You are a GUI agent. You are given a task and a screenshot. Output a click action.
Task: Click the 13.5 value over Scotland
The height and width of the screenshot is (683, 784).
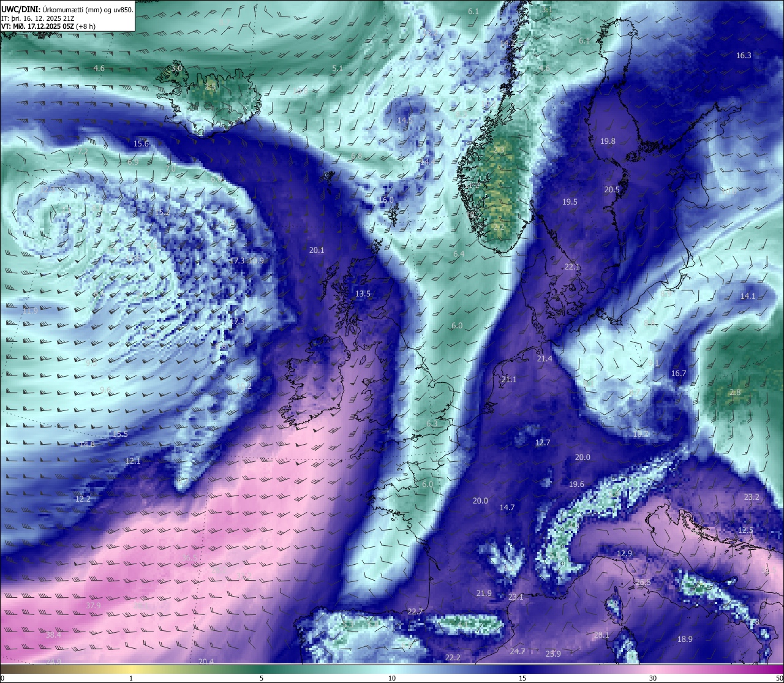coord(363,293)
